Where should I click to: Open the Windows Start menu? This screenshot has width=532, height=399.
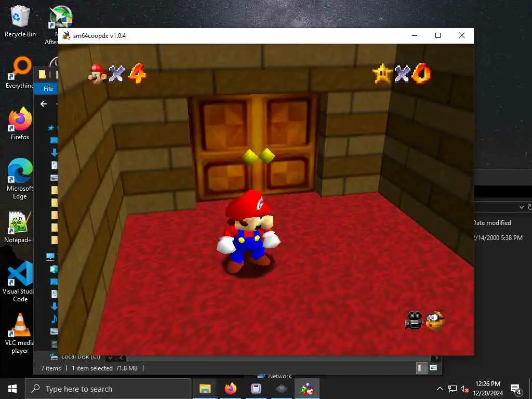pyautogui.click(x=12, y=389)
